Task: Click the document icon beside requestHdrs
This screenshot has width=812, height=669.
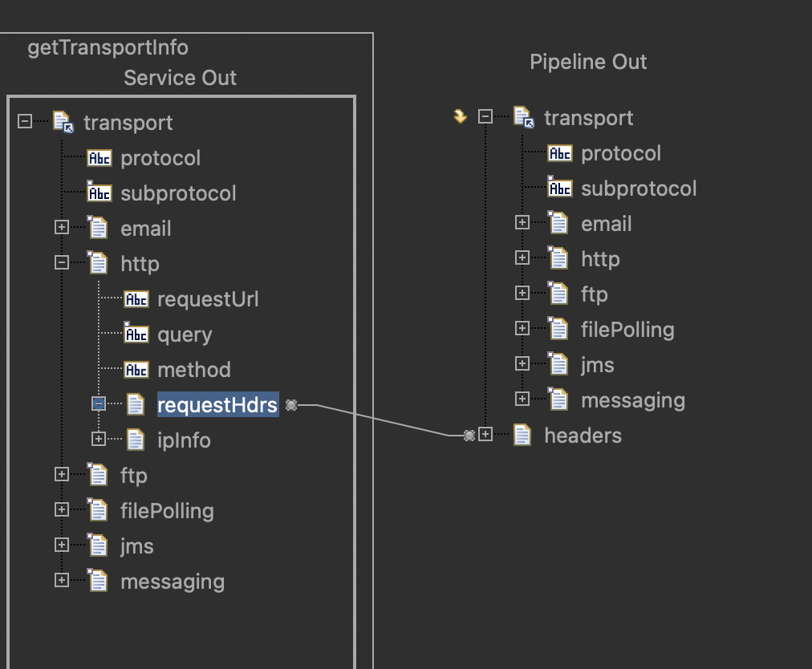Action: click(136, 405)
